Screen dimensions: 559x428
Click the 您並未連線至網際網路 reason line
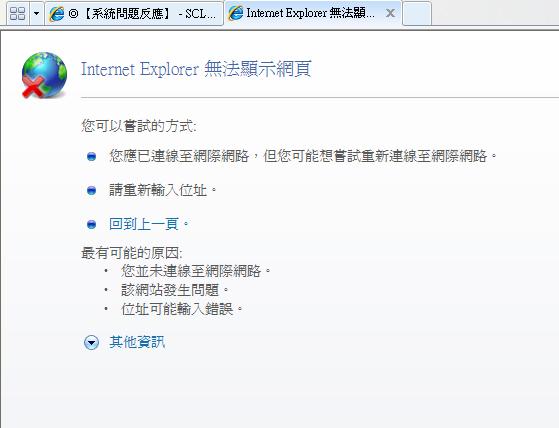tap(191, 271)
